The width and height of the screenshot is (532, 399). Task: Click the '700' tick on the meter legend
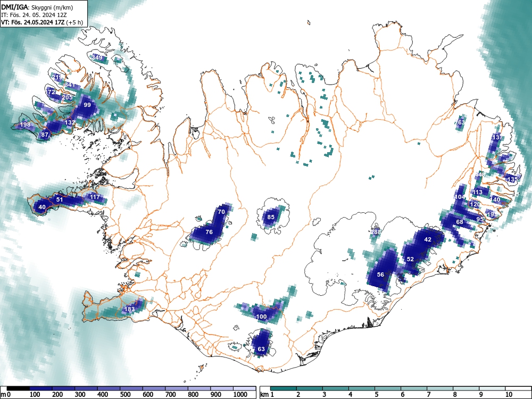170,395
